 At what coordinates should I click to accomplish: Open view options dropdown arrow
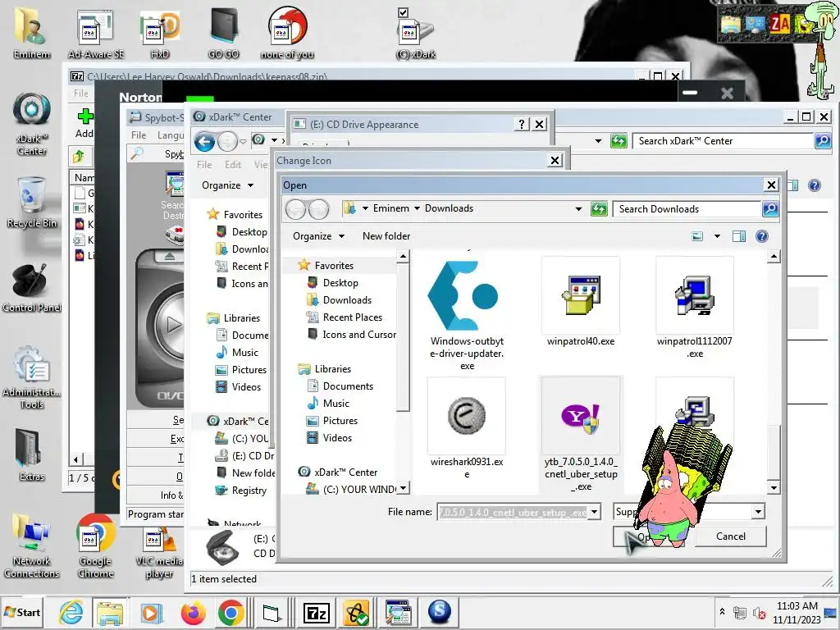tap(717, 236)
